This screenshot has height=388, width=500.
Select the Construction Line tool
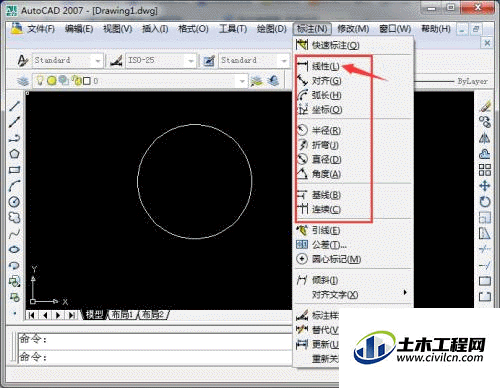click(14, 122)
